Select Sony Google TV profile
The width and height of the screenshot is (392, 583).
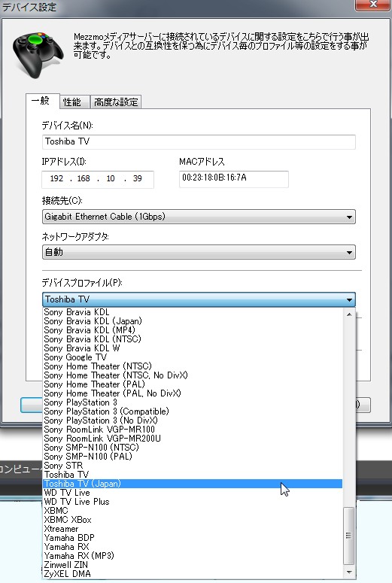[x=193, y=357]
